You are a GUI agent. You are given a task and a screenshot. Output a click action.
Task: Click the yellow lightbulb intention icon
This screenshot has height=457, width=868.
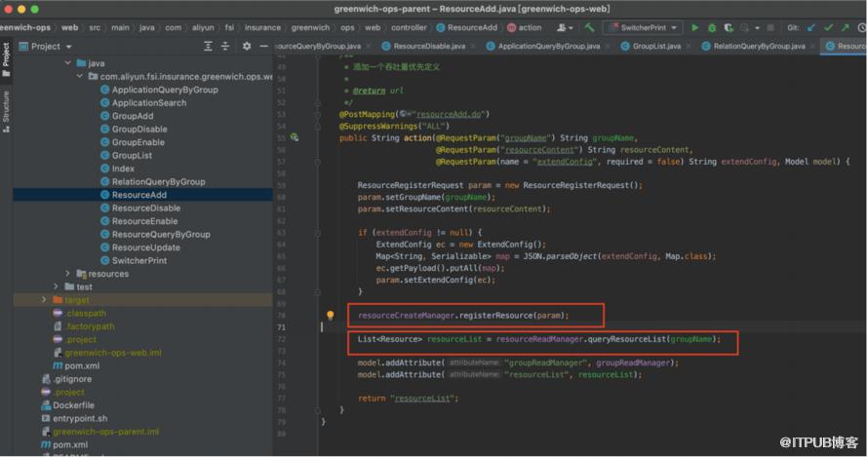tap(330, 316)
